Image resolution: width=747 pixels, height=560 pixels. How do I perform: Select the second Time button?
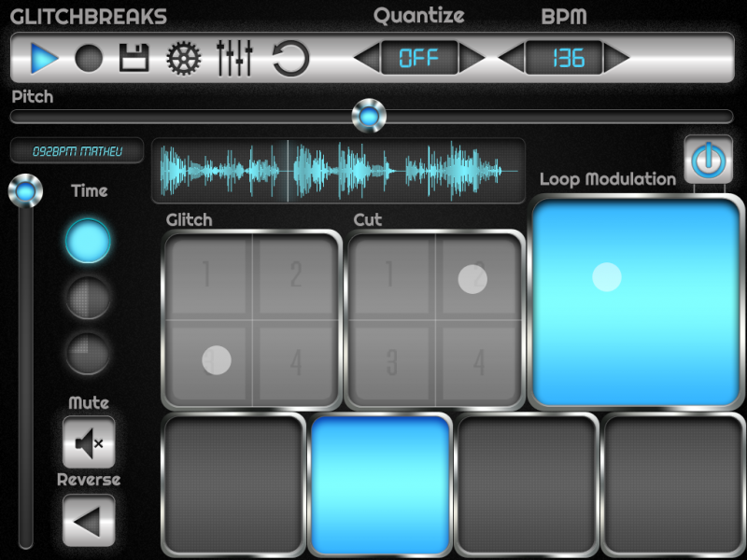[88, 298]
